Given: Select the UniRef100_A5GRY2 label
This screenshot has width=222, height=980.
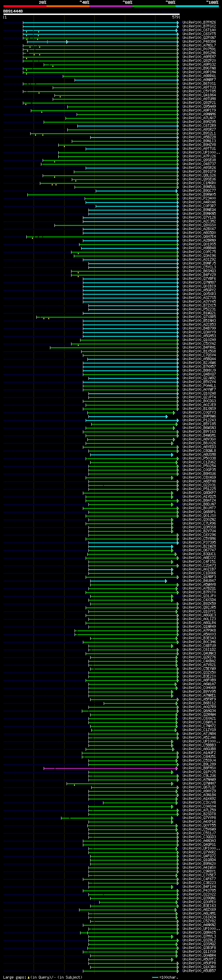Looking at the screenshot, I should (x=199, y=290).
